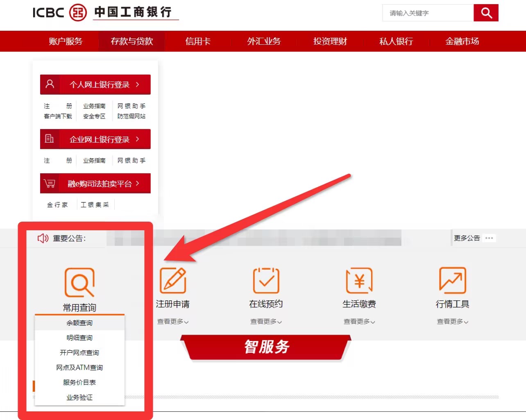Open personal banking 网银助手 link
Screen dimensions: 526x420
pos(131,106)
